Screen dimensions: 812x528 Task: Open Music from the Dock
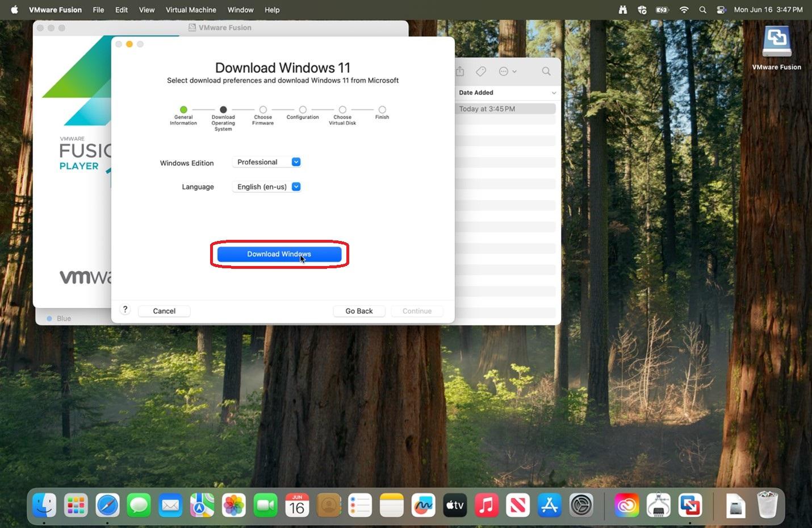(x=487, y=505)
